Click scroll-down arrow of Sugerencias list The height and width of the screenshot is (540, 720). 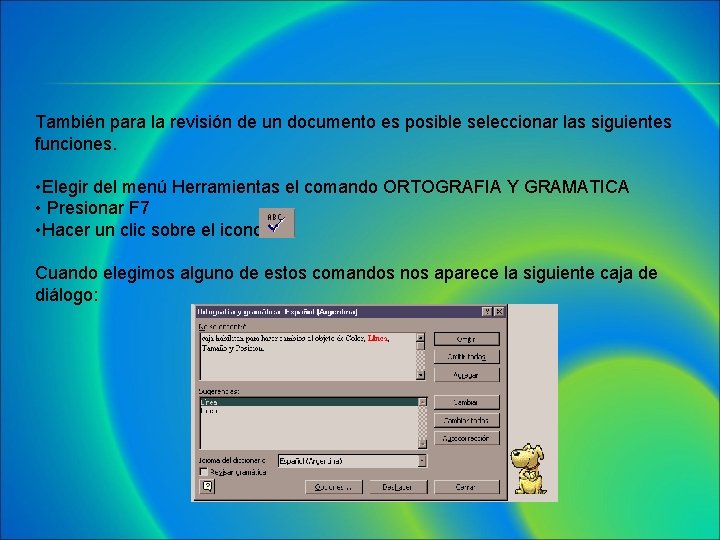(422, 444)
